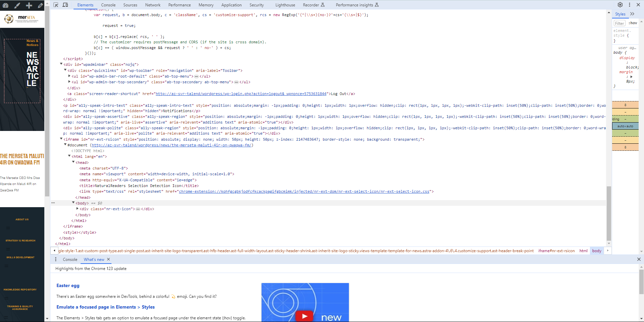Viewport: 644px width, 322px height.
Task: Open DevTools settings gear
Action: pyautogui.click(x=620, y=5)
